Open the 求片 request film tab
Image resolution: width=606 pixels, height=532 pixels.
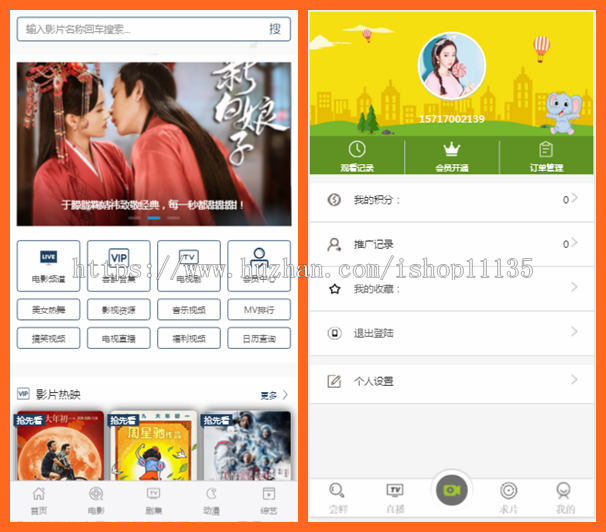coord(509,498)
